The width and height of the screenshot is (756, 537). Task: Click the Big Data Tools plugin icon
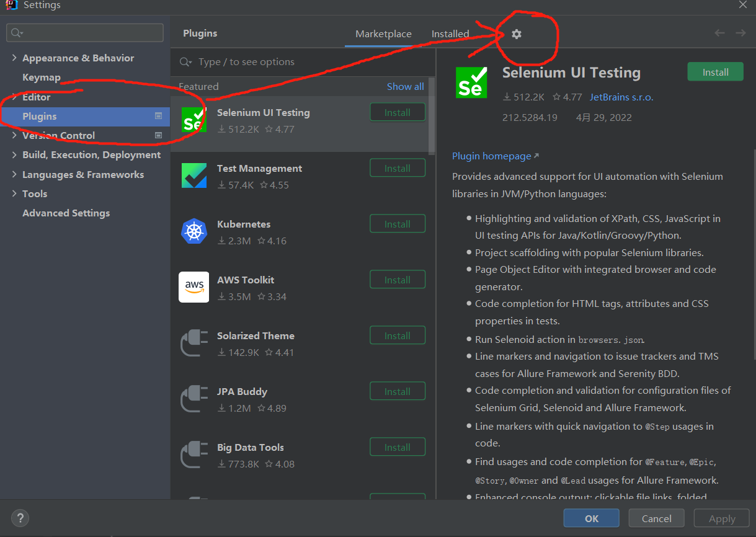click(x=193, y=455)
